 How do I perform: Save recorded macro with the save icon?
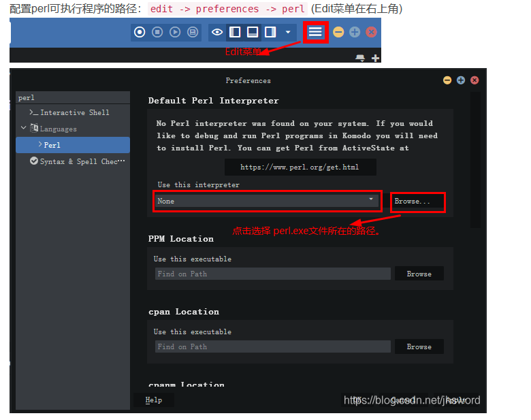[x=193, y=32]
